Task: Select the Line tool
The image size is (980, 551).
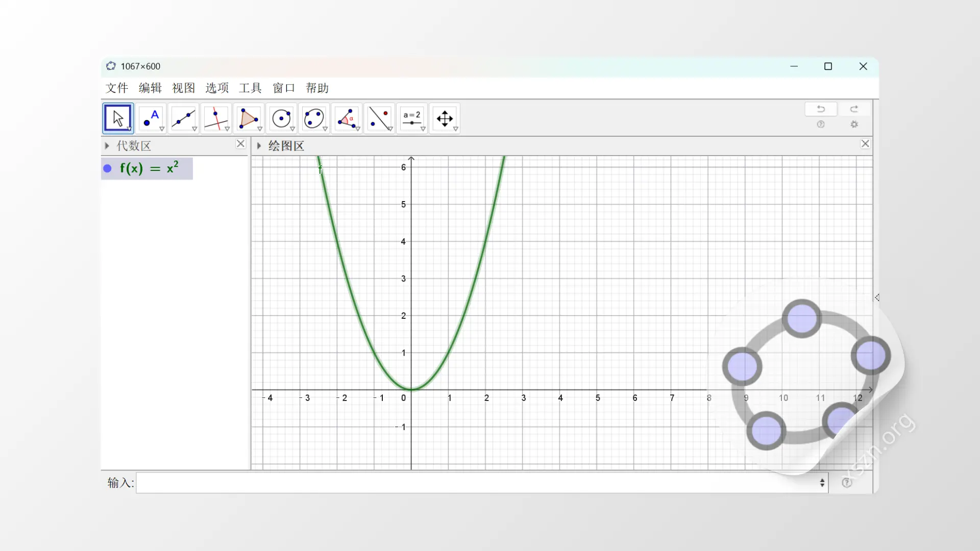Action: coord(184,118)
